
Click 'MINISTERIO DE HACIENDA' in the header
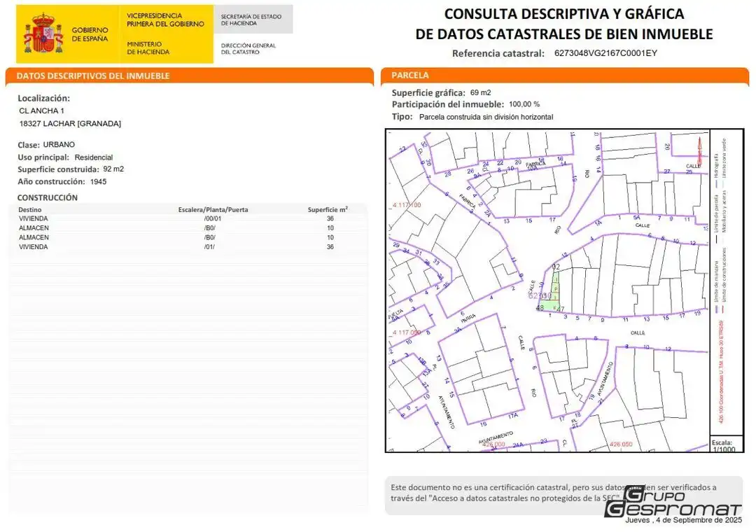tap(148, 48)
